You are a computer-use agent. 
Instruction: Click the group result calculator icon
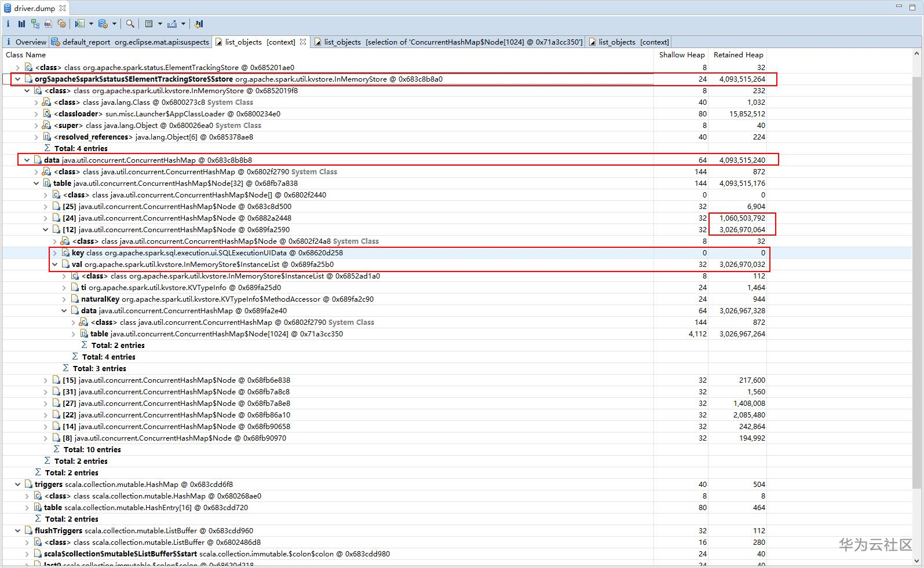149,24
